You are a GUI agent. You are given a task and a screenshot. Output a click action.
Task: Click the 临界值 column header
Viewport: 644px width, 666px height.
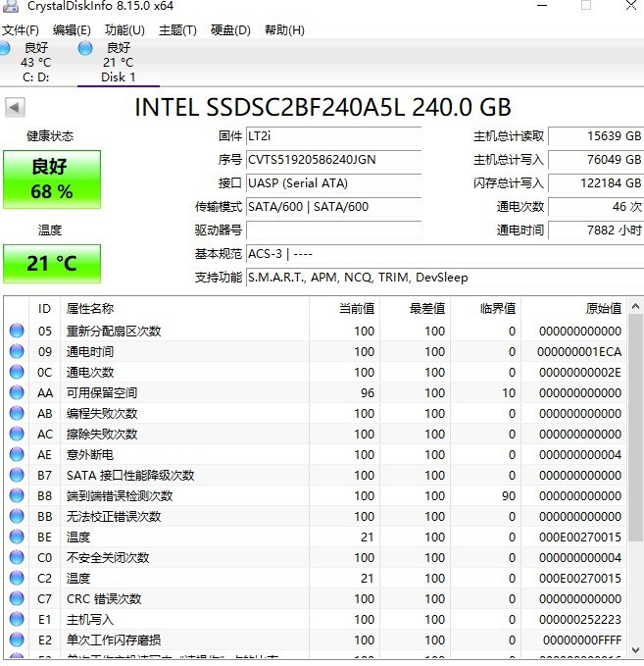pos(485,309)
